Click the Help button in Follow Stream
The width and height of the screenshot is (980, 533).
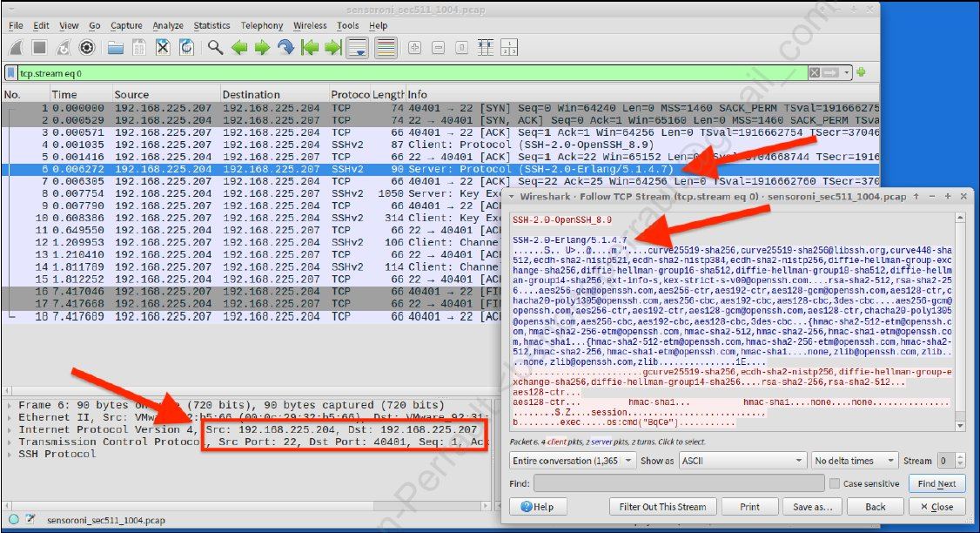538,507
